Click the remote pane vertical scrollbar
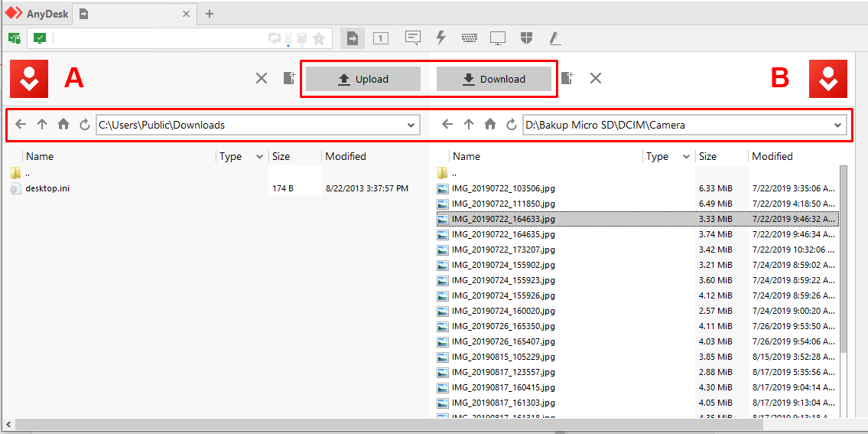 844,258
